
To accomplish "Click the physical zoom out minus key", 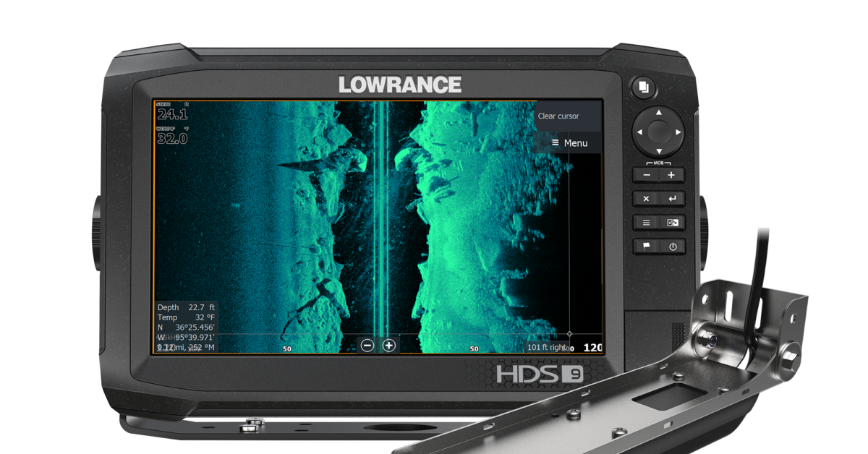I will (x=647, y=175).
